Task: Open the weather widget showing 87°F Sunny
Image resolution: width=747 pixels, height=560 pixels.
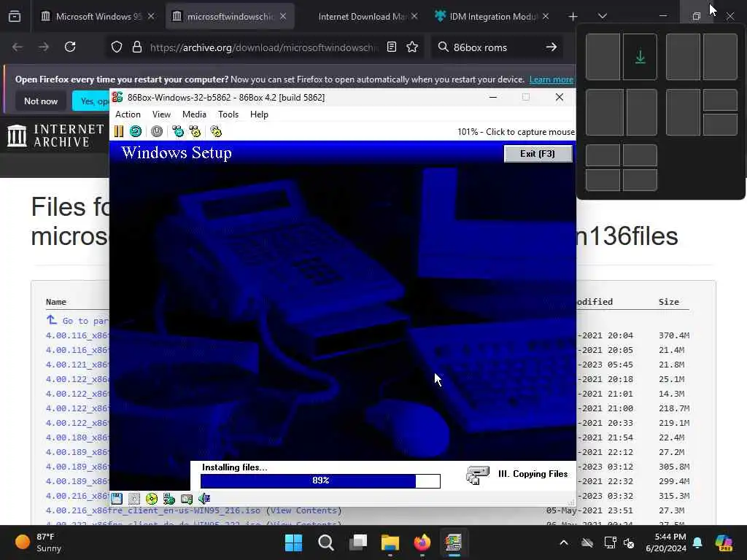Action: [x=38, y=542]
